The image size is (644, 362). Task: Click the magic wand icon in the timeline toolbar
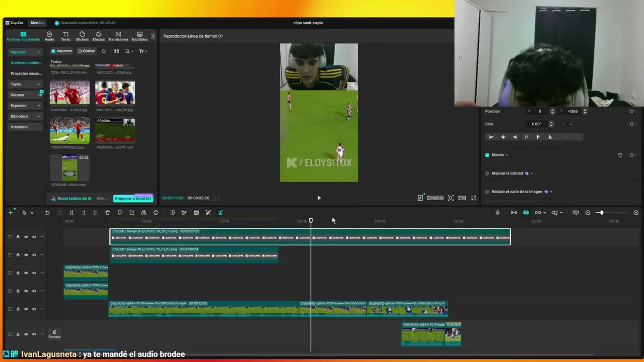pyautogui.click(x=208, y=213)
